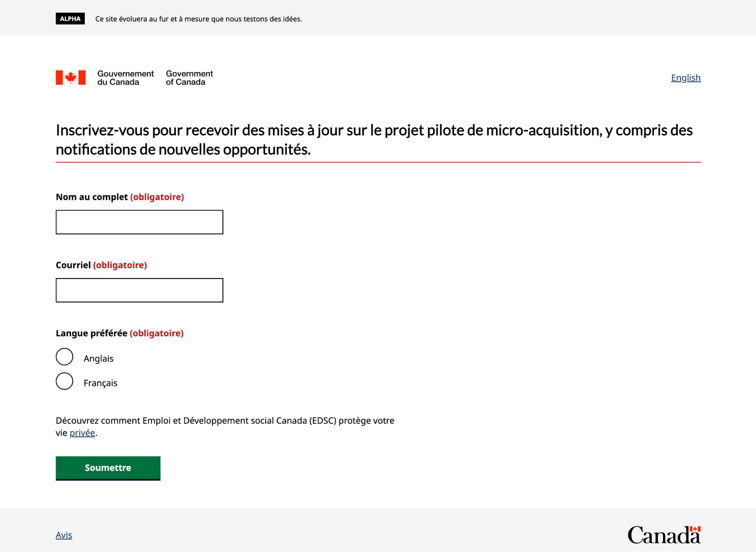Submit the registration form
The width and height of the screenshot is (756, 552).
pos(108,468)
